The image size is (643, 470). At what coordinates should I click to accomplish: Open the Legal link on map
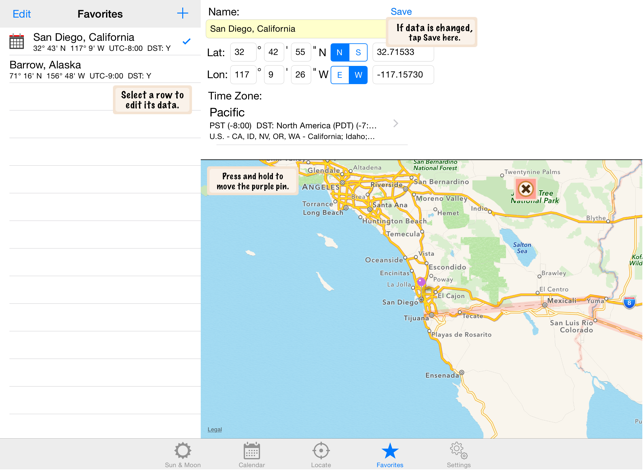pos(215,429)
